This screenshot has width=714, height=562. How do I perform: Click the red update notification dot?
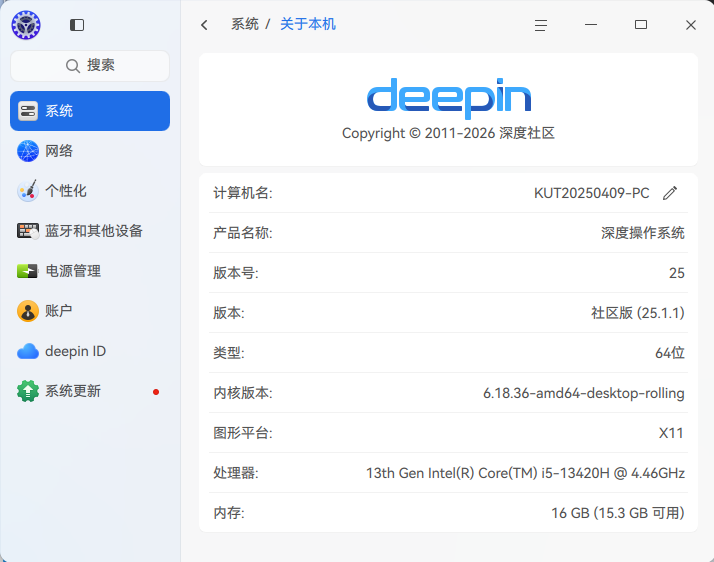tap(156, 392)
